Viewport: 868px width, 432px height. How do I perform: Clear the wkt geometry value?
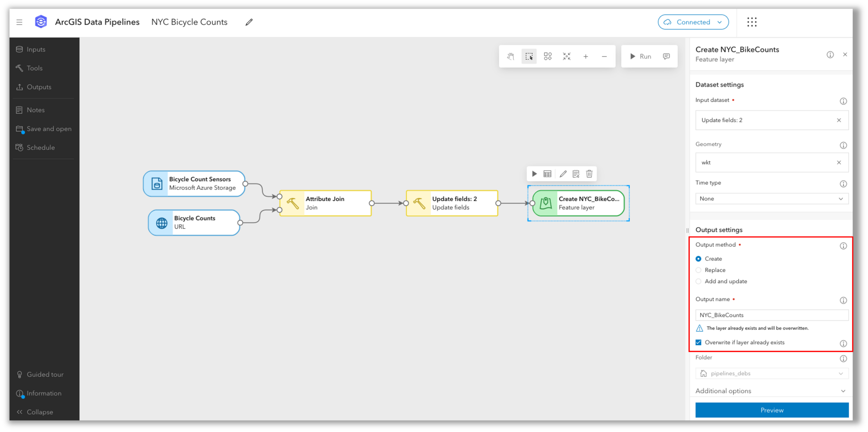coord(839,162)
